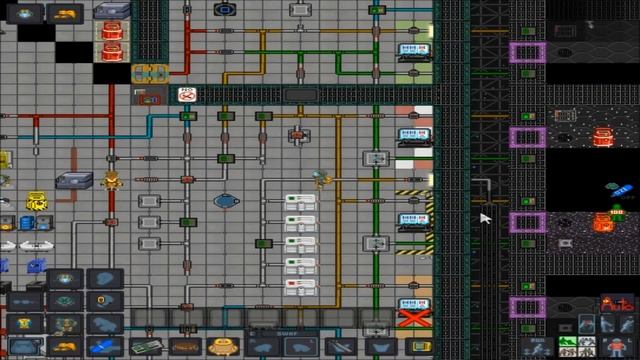Image resolution: width=640 pixels, height=360 pixels.
Task: Click the lower red gas canister
Action: tap(111, 52)
